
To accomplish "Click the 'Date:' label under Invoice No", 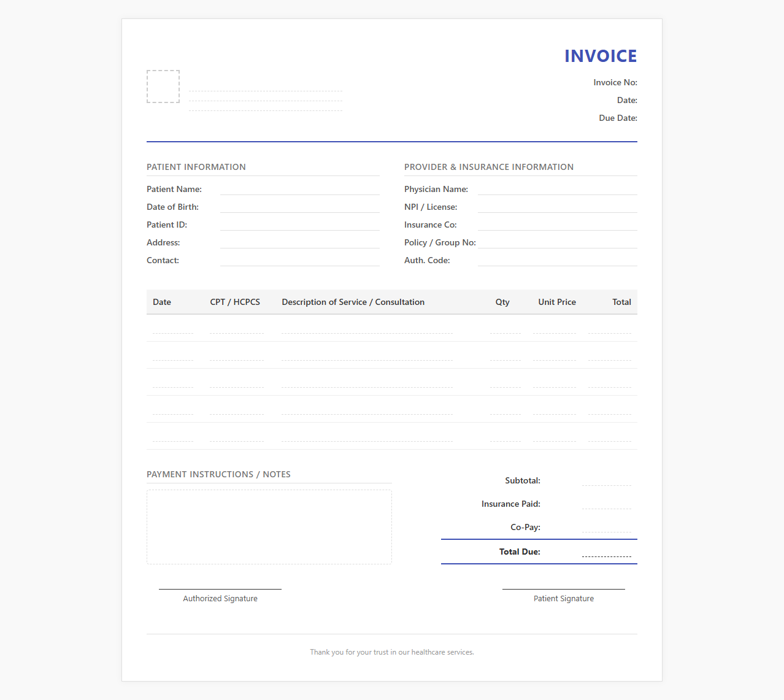I will pyautogui.click(x=627, y=100).
